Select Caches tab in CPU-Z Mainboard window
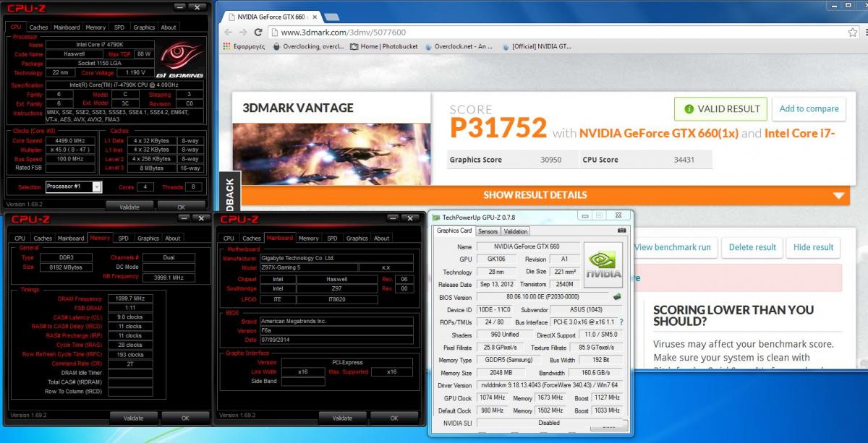This screenshot has width=868, height=443. coord(252,238)
